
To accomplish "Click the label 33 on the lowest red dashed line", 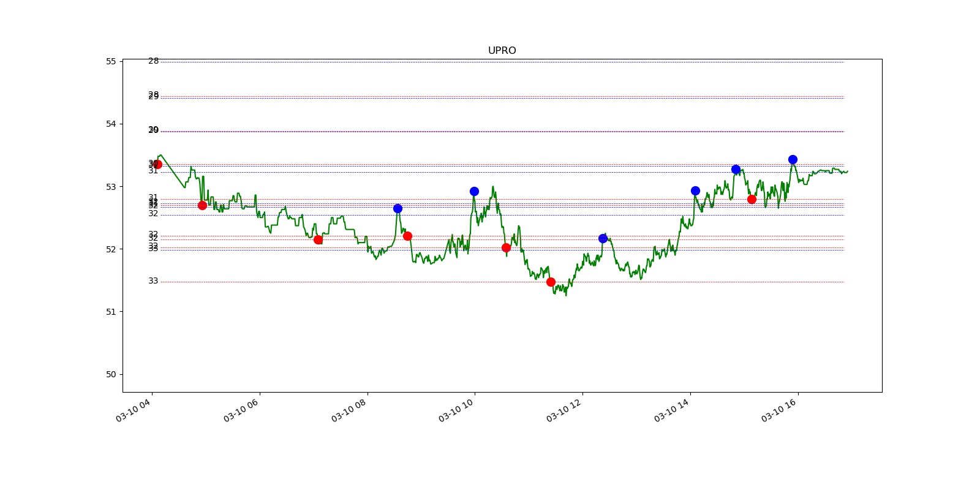I will [x=153, y=281].
